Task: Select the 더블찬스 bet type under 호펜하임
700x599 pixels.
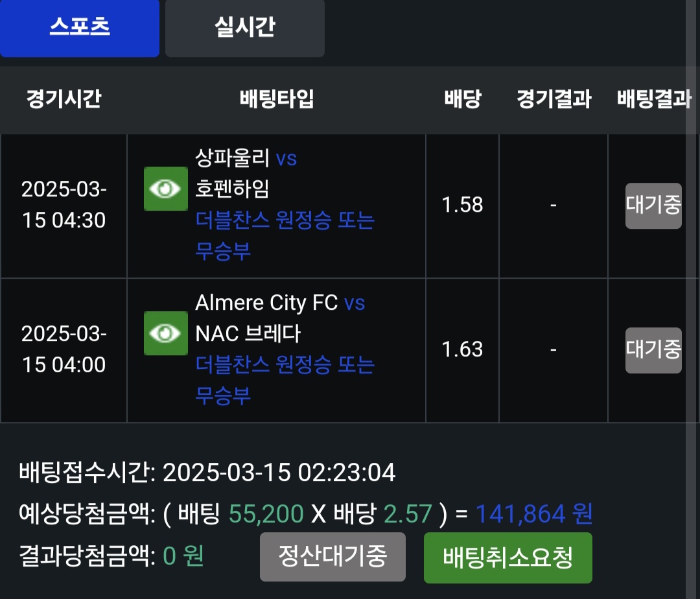Action: 285,235
